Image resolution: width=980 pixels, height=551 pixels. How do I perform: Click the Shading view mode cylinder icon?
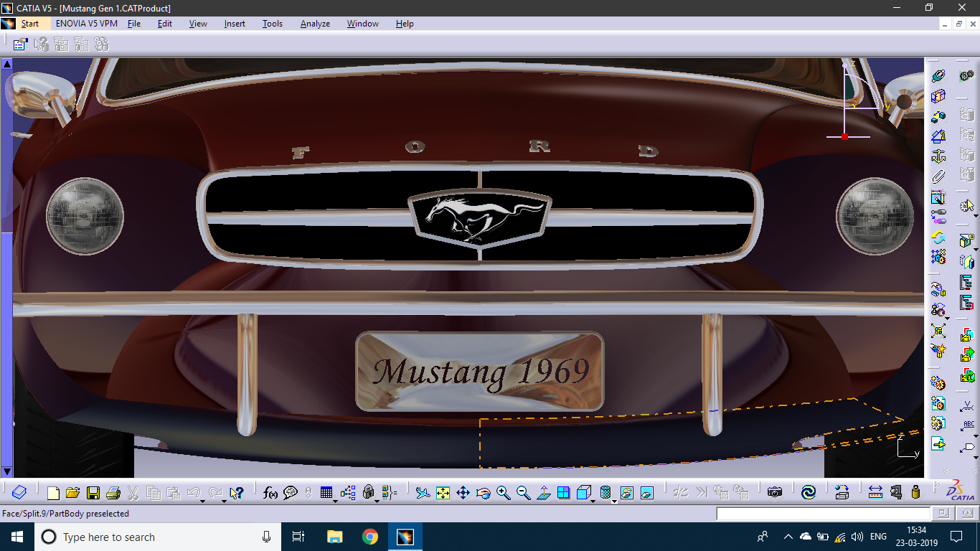(605, 493)
